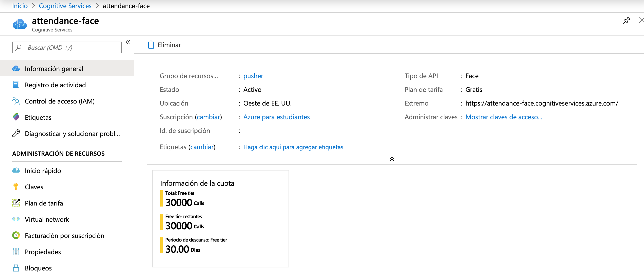This screenshot has width=644, height=273.
Task: Open Diagnosticar y solucionar probl... item
Action: point(67,133)
